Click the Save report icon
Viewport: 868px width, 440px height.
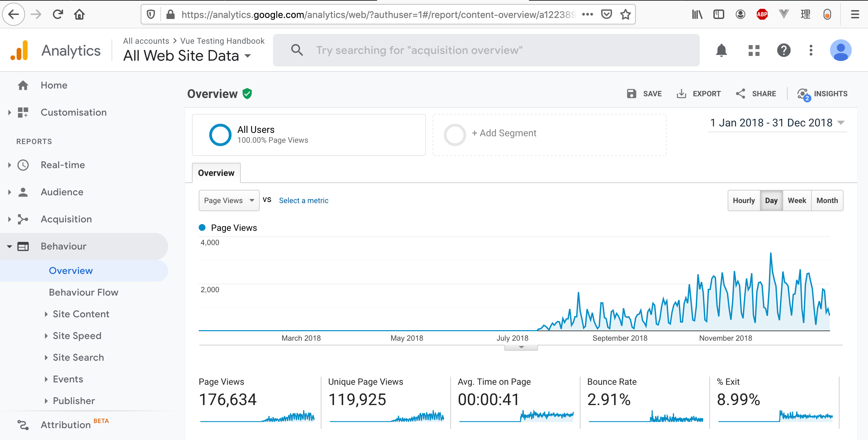(x=632, y=94)
